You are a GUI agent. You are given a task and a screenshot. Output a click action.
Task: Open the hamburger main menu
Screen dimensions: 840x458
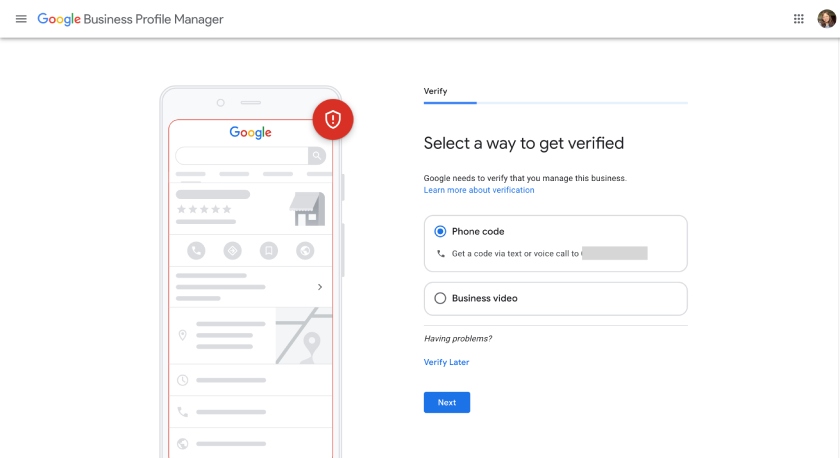click(x=21, y=19)
